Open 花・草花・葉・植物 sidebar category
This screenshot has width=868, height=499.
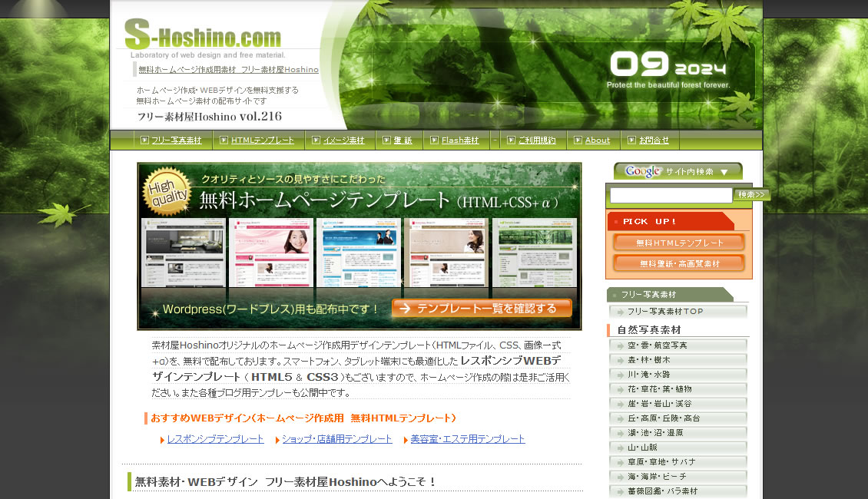[x=678, y=389]
